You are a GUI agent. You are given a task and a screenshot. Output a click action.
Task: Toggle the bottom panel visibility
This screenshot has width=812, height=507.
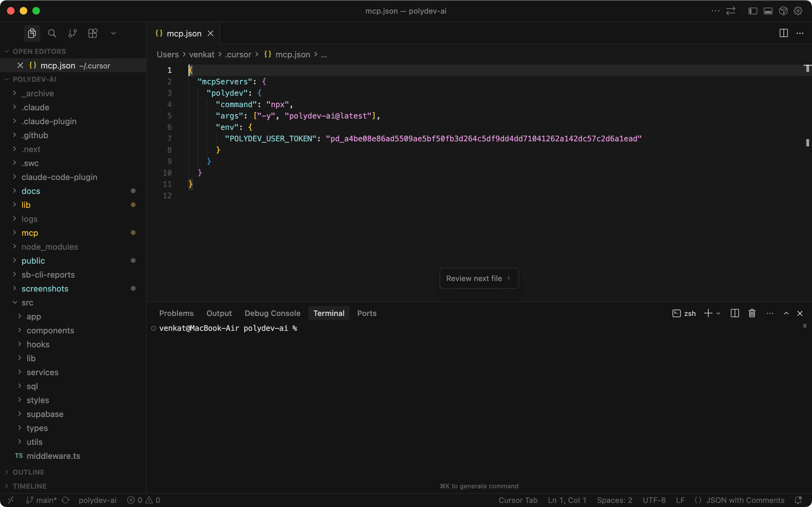pos(768,11)
